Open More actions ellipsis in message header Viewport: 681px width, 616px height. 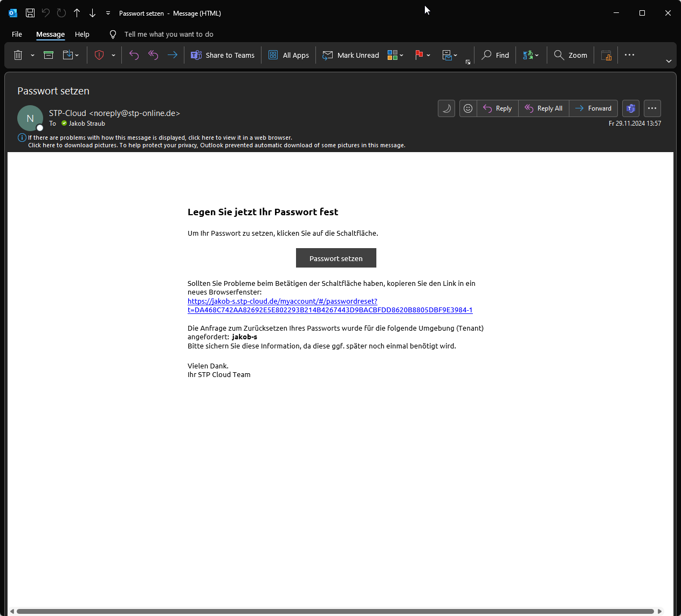click(x=652, y=108)
